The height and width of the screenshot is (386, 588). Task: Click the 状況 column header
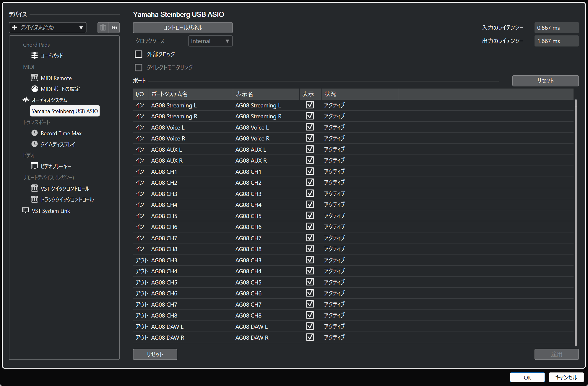360,94
